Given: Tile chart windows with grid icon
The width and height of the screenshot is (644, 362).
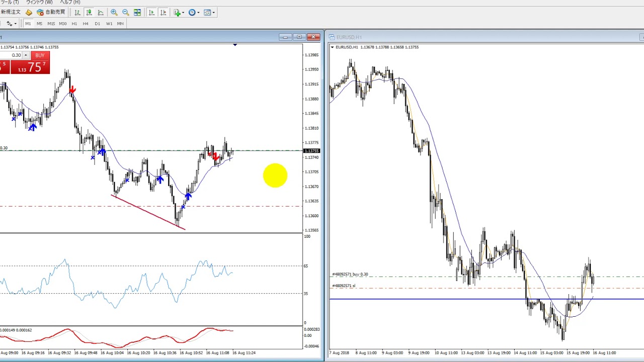Looking at the screenshot, I should (x=137, y=13).
